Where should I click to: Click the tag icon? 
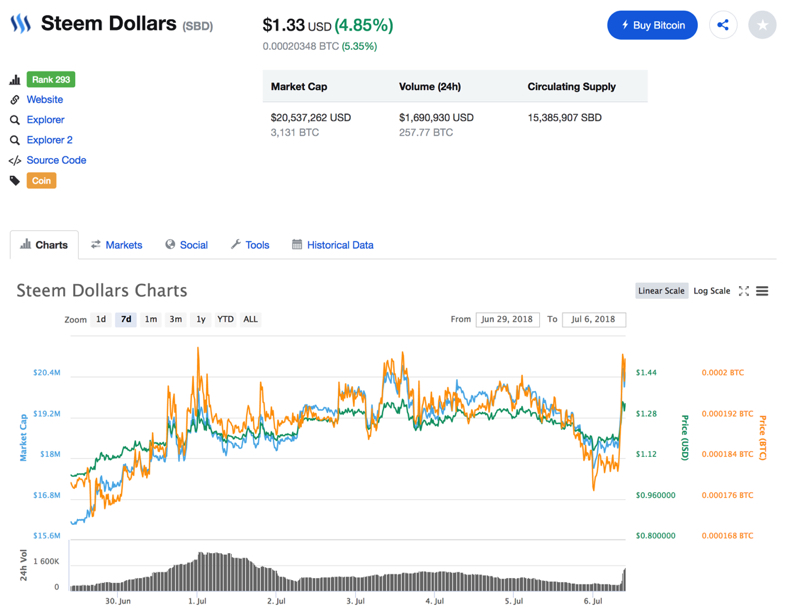15,181
